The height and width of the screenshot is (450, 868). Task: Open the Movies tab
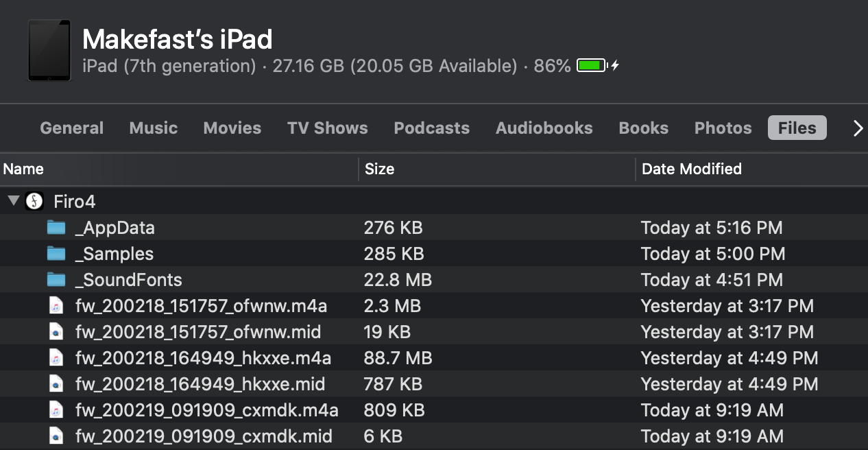(x=232, y=128)
